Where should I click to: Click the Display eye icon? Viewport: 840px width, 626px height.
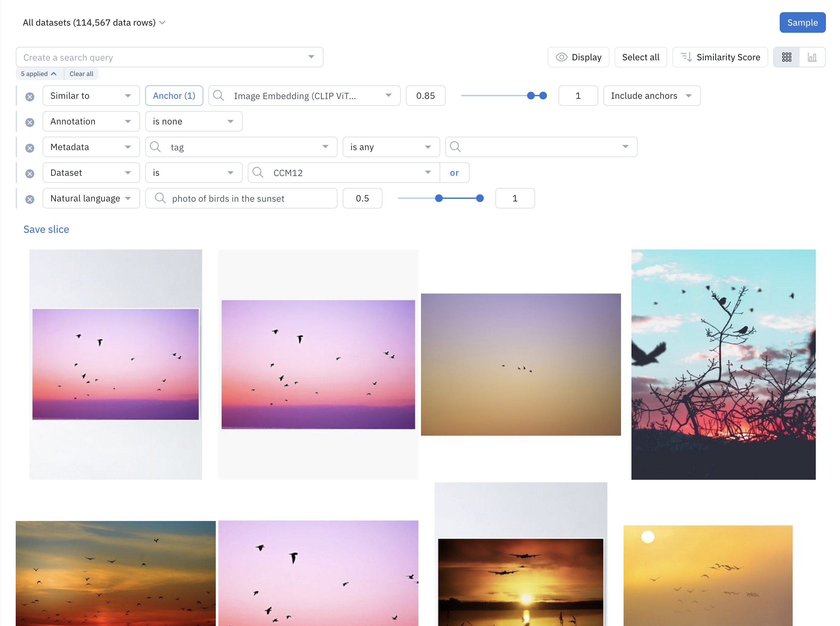[561, 57]
